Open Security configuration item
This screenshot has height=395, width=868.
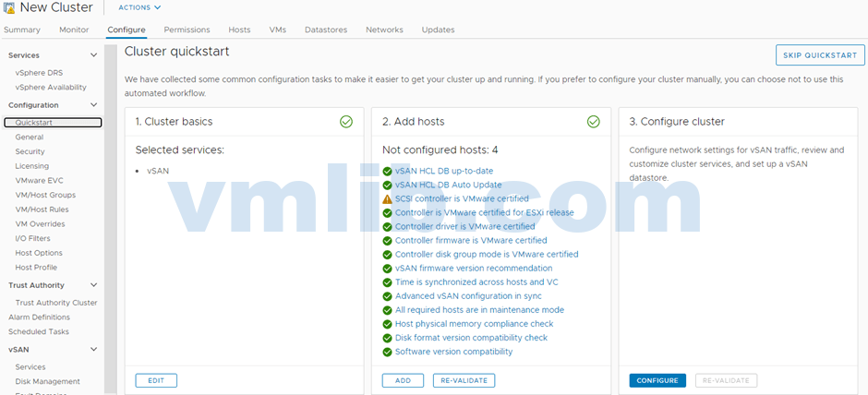pos(30,151)
